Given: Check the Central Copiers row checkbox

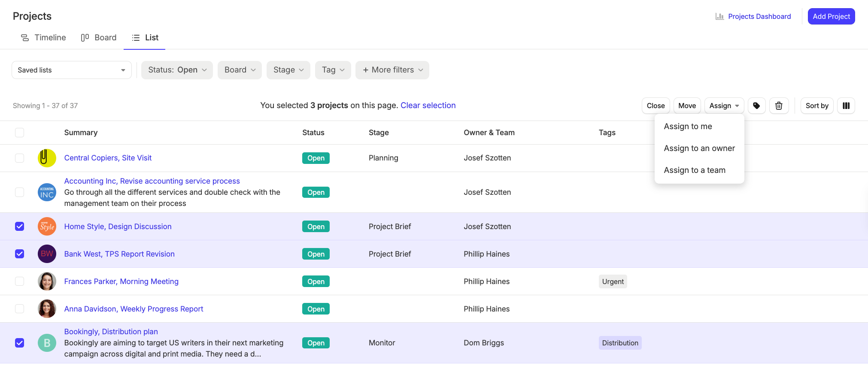Looking at the screenshot, I should [19, 158].
